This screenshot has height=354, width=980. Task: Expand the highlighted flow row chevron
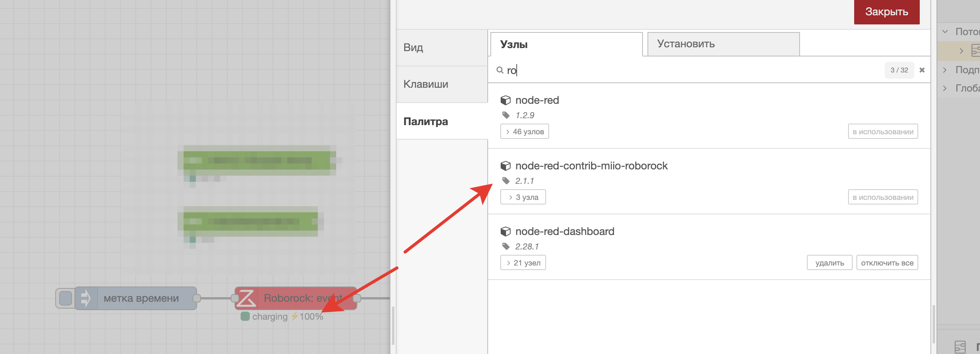pyautogui.click(x=961, y=51)
